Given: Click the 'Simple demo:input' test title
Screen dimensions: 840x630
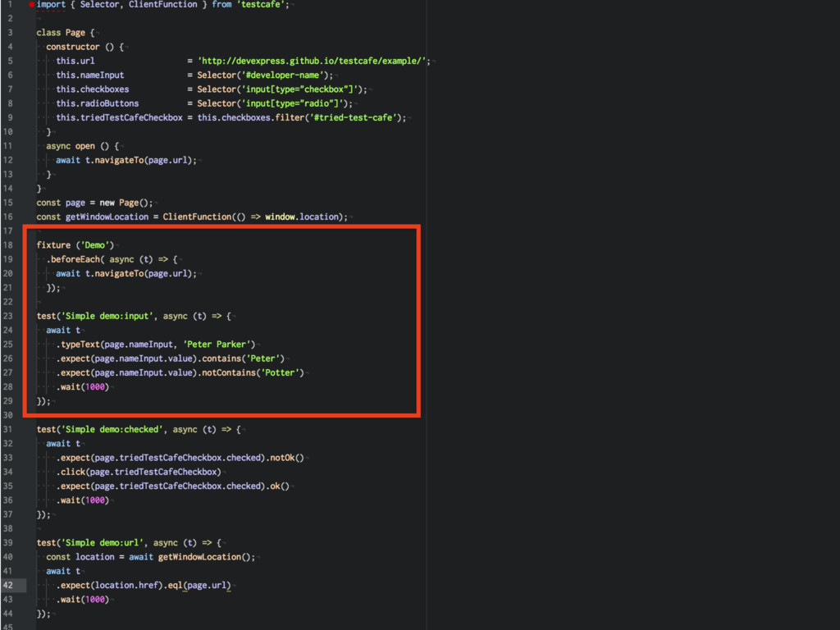Looking at the screenshot, I should [107, 316].
